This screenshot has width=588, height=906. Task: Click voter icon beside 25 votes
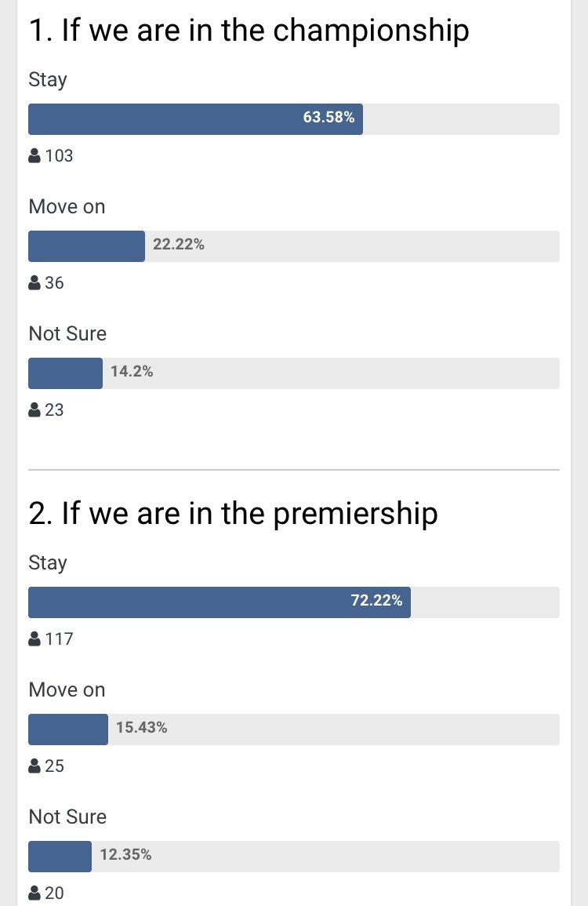point(34,766)
